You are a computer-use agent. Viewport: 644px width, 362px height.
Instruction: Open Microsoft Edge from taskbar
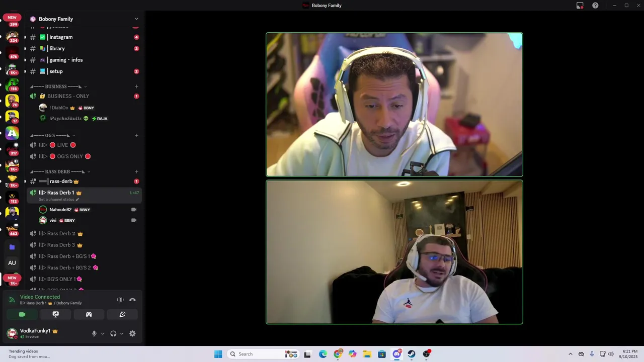click(x=323, y=354)
